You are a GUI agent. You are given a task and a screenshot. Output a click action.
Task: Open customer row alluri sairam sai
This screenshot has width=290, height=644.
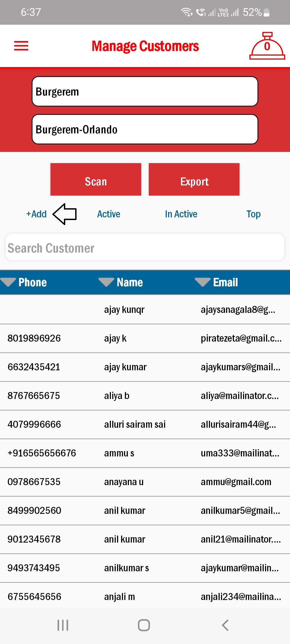[135, 425]
